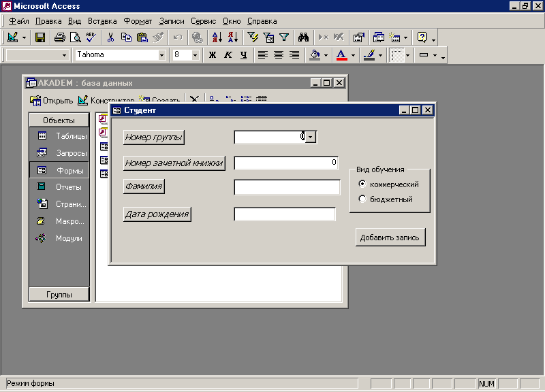Click the New Record icon
The height and width of the screenshot is (392, 545).
[323, 37]
